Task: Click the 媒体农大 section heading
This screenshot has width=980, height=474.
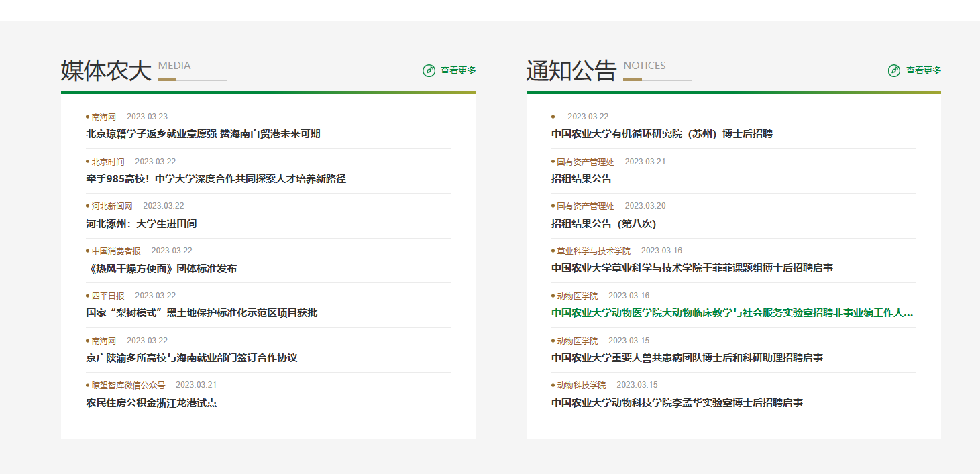Action: (106, 70)
